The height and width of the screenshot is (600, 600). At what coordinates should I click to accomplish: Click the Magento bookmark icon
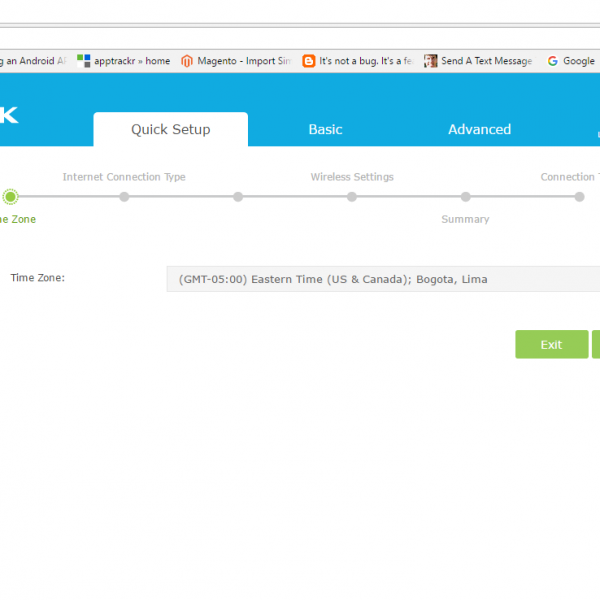click(x=187, y=61)
